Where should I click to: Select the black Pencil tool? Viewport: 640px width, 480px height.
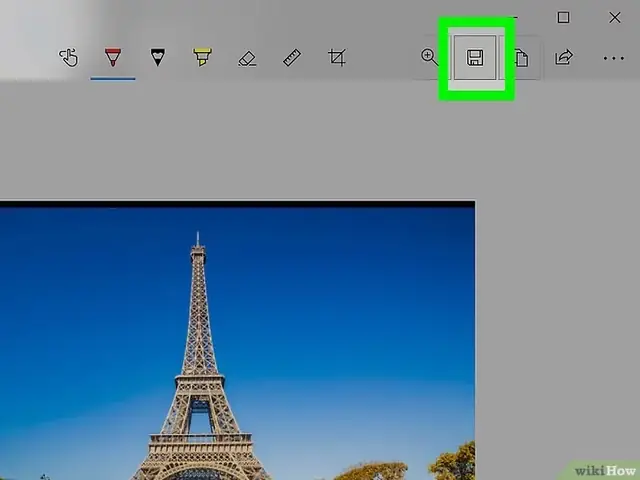(x=158, y=58)
